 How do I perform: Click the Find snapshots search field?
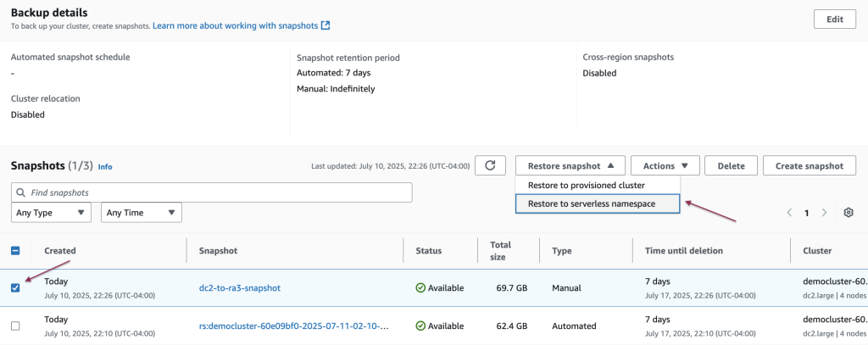pyautogui.click(x=212, y=193)
